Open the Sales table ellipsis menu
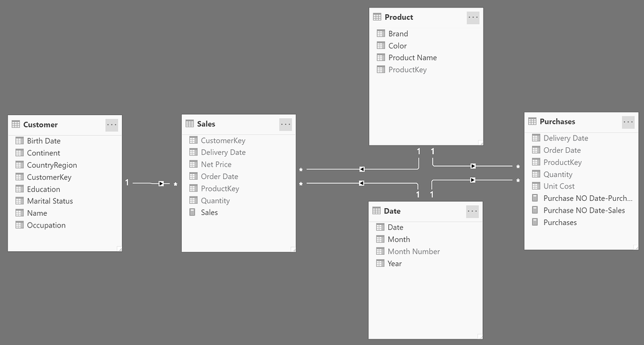Screen dimensions: 644x345 (286, 124)
